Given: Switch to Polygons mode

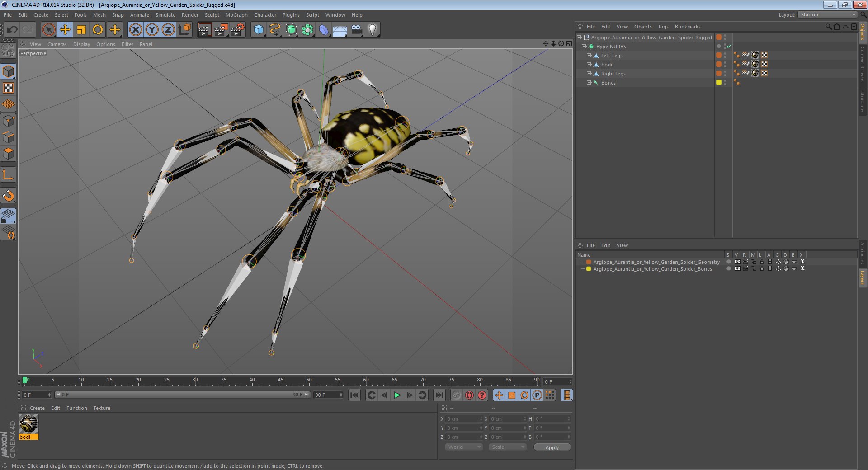Looking at the screenshot, I should (8, 154).
